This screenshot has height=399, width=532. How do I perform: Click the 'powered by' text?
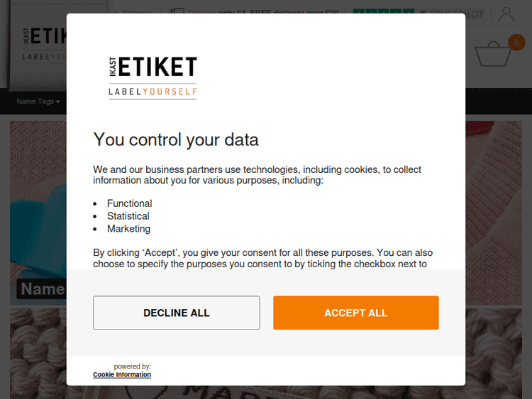(132, 366)
